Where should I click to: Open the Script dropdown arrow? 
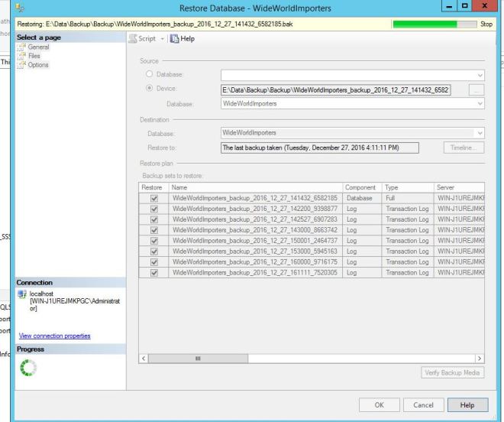tap(163, 39)
